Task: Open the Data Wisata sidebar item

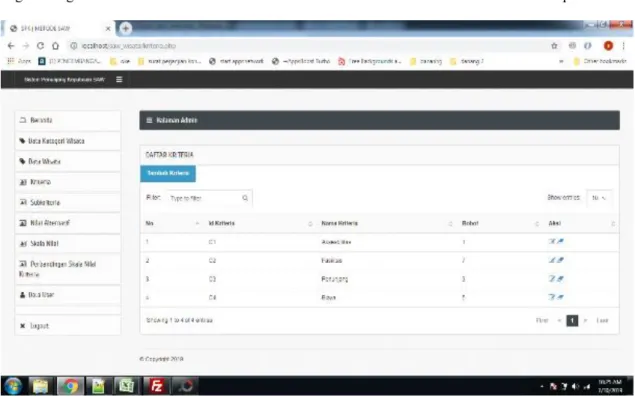Action: pos(68,162)
